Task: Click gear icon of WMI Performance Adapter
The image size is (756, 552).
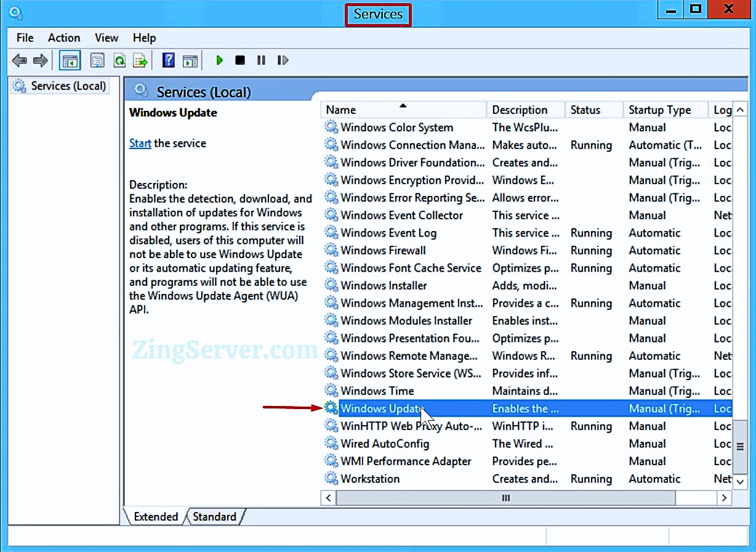Action: (x=331, y=461)
